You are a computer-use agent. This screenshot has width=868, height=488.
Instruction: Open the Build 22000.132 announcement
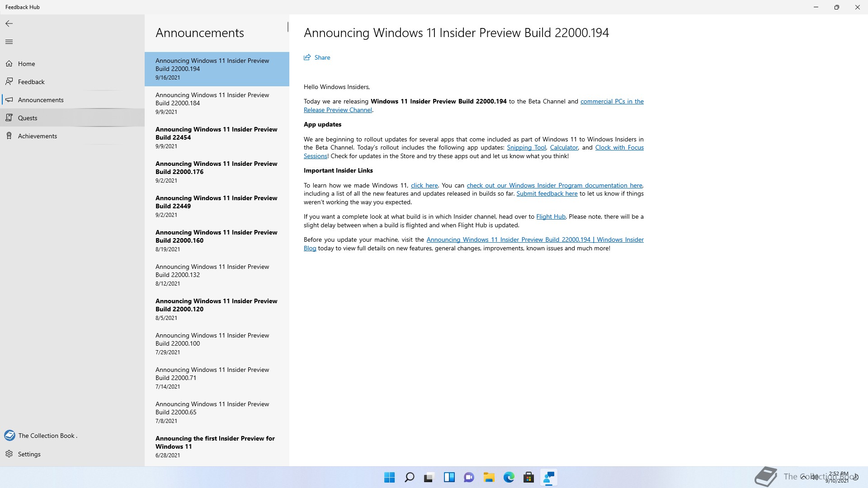point(217,275)
